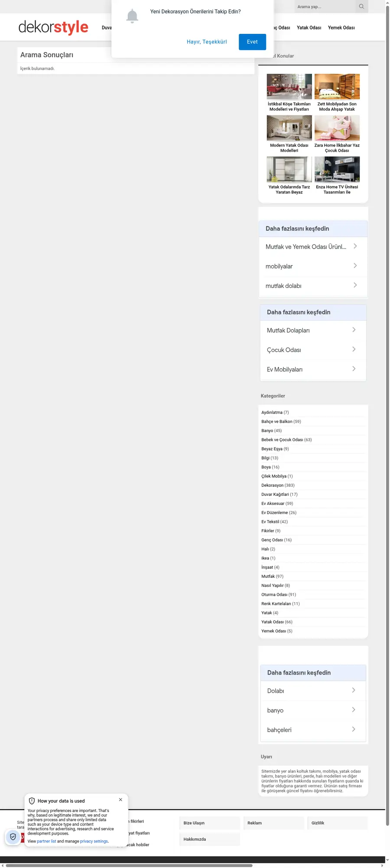Open 'privacy settings' link in data popup
Image resolution: width=390 pixels, height=868 pixels.
tap(94, 842)
